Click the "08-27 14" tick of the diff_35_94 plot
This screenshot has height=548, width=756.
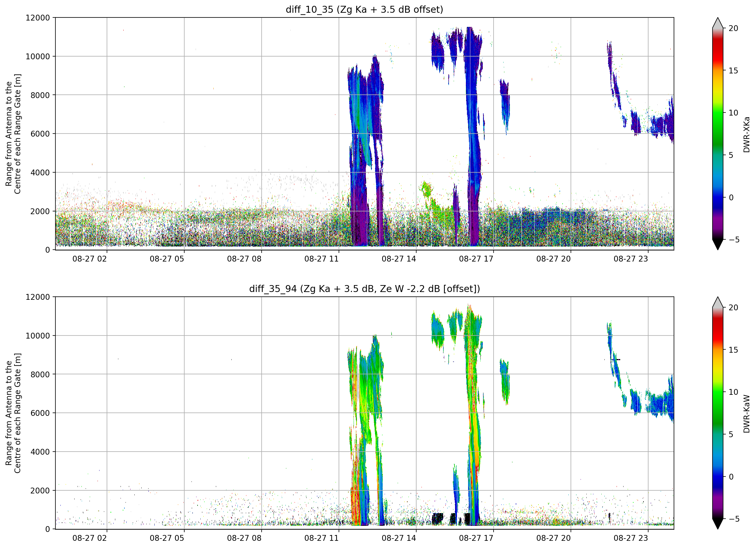click(x=399, y=538)
